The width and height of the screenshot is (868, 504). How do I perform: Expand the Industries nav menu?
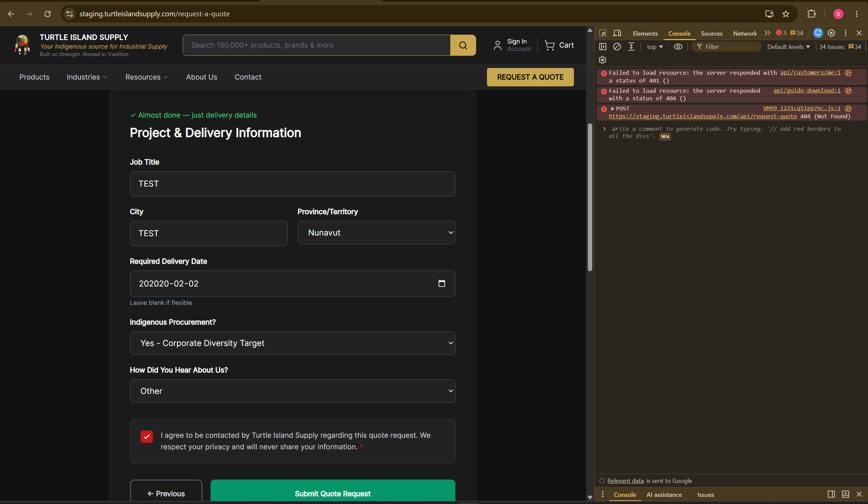coord(87,77)
